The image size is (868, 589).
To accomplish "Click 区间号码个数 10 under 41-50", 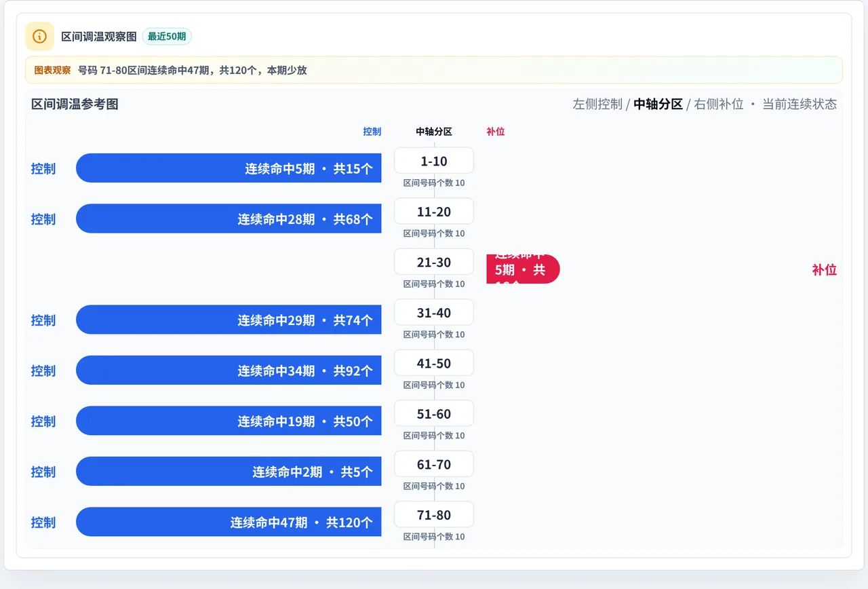I will (434, 385).
